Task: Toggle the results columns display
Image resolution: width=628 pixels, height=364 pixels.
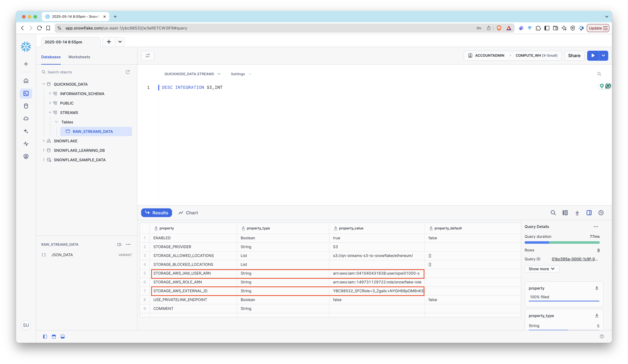Action: pos(565,213)
